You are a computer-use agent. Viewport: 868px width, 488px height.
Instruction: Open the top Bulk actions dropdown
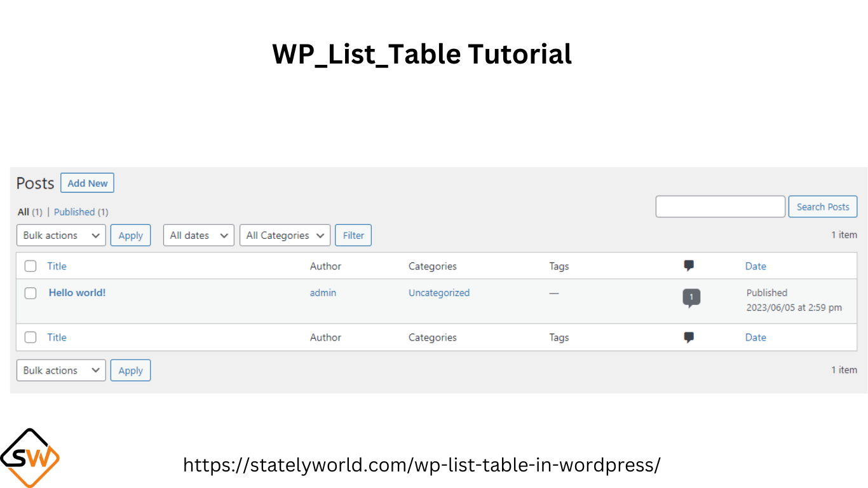click(61, 235)
